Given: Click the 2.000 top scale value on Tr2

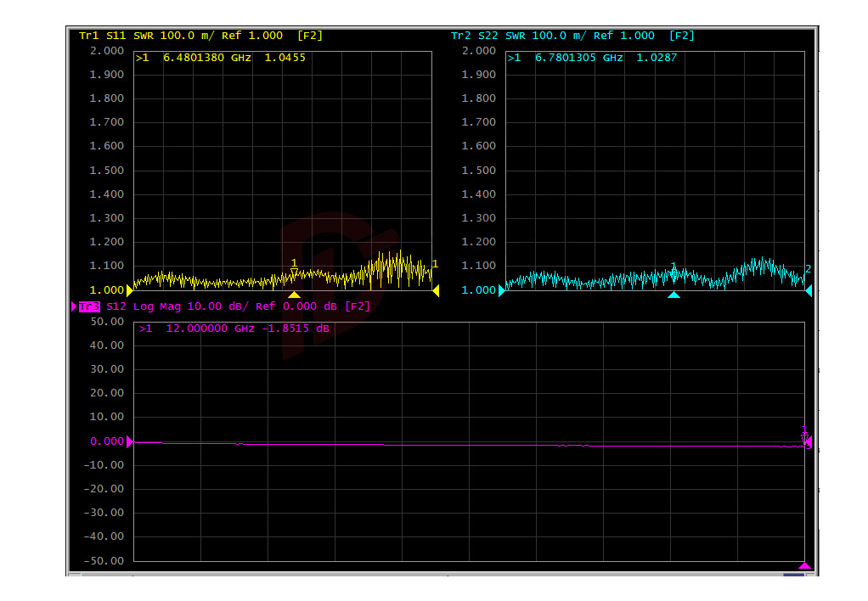Looking at the screenshot, I should click(479, 51).
